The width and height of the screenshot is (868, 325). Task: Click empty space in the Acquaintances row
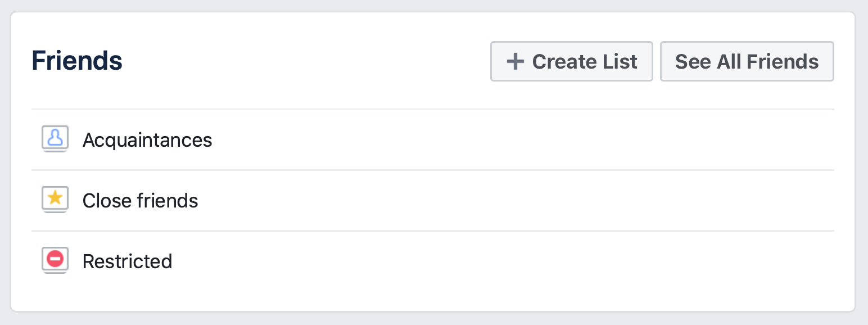pos(523,139)
